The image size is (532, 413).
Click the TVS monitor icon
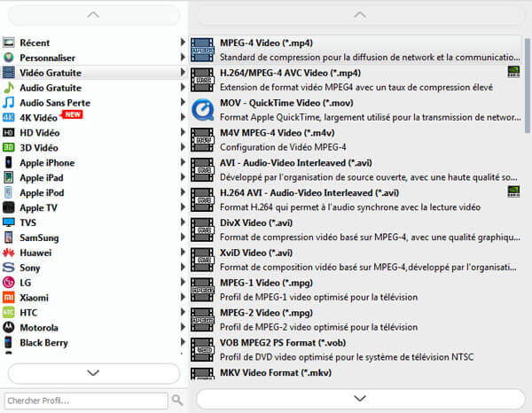point(9,222)
